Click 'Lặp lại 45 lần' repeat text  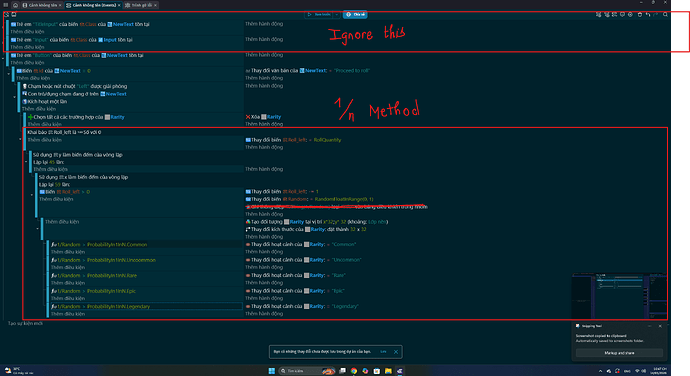pyautogui.click(x=48, y=162)
